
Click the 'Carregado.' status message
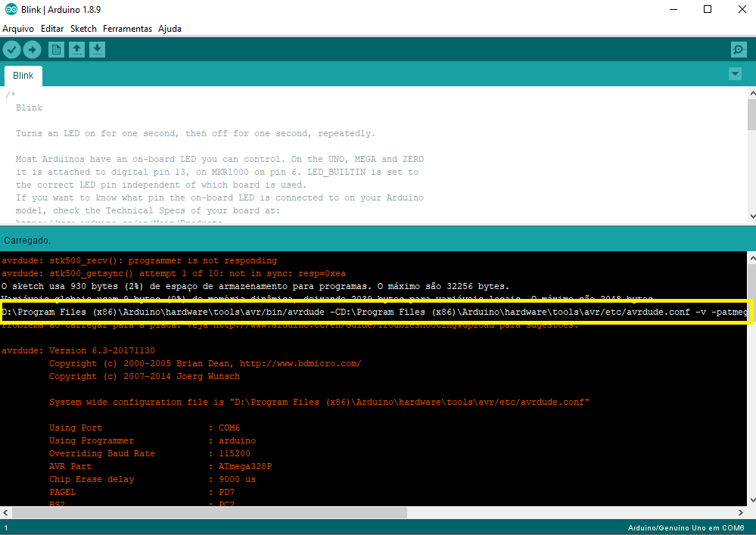tap(27, 240)
